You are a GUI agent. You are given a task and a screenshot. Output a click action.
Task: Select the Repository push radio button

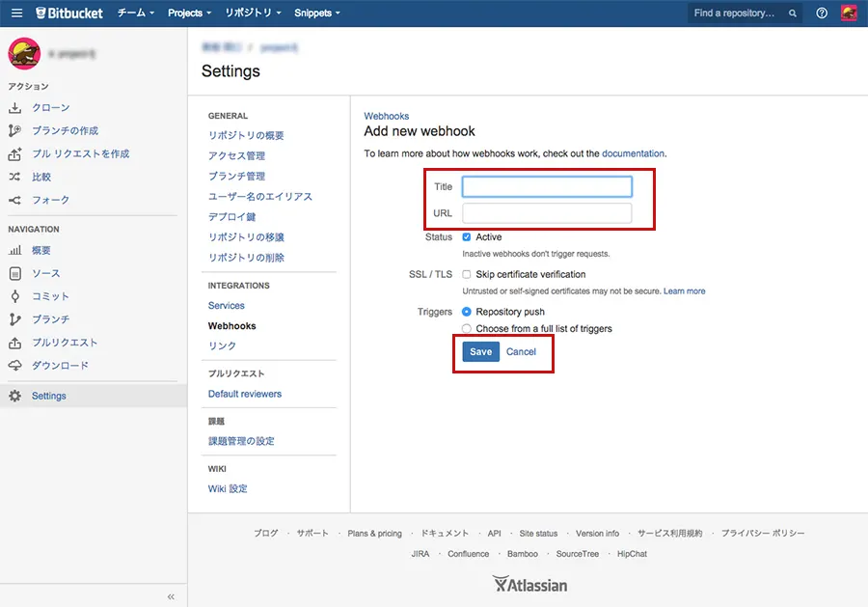(467, 312)
